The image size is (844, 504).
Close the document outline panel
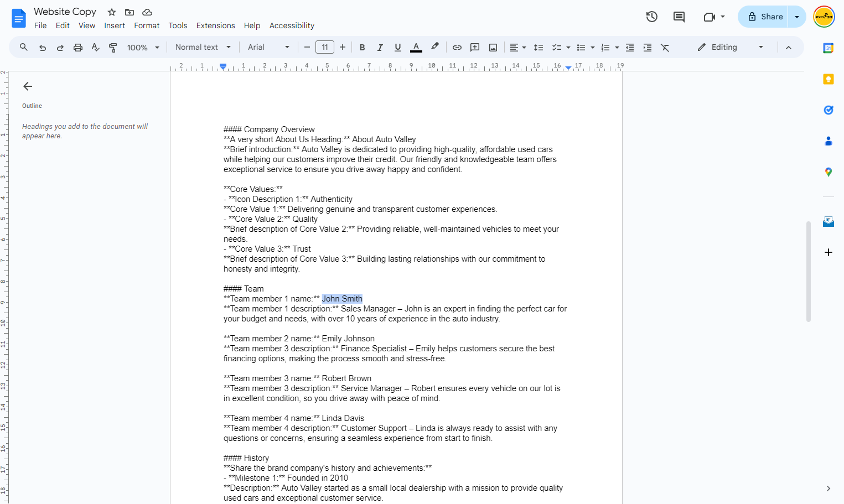[28, 86]
